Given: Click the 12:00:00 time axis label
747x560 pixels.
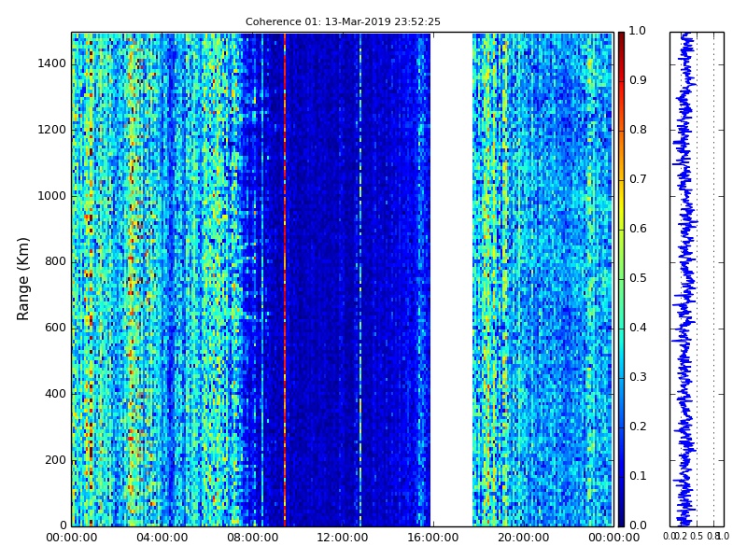Looking at the screenshot, I should point(343,538).
